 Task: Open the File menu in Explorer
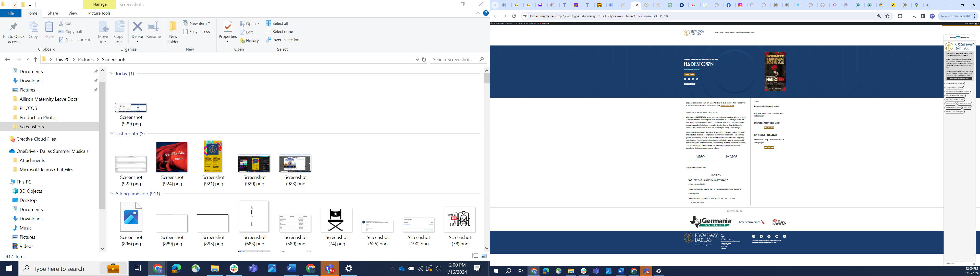click(11, 13)
